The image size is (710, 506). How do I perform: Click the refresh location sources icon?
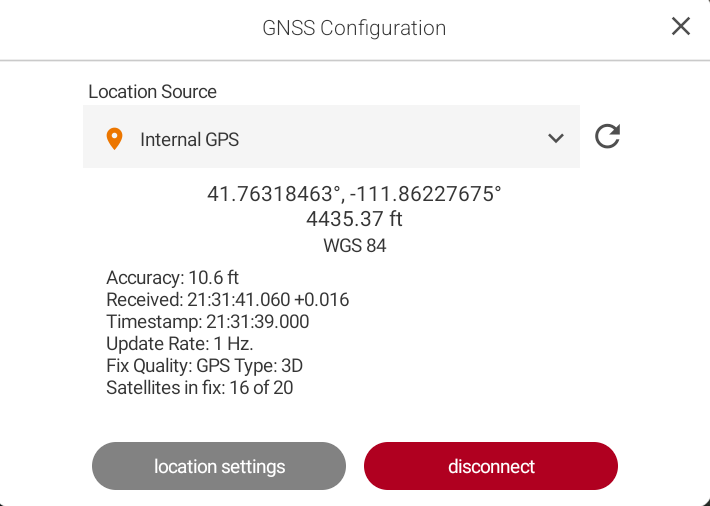[x=607, y=137]
